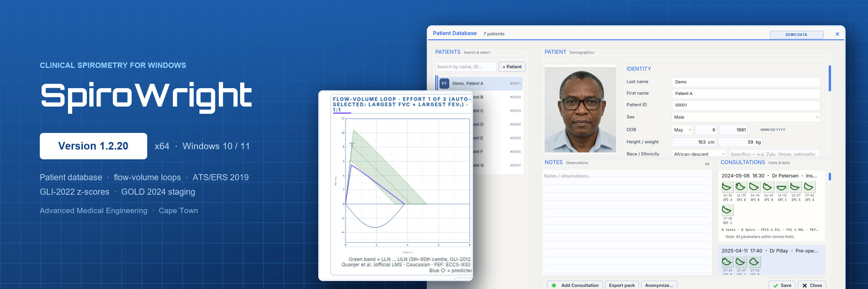868x289 pixels.
Task: Click the consultations list scrollbar
Action: click(x=830, y=177)
